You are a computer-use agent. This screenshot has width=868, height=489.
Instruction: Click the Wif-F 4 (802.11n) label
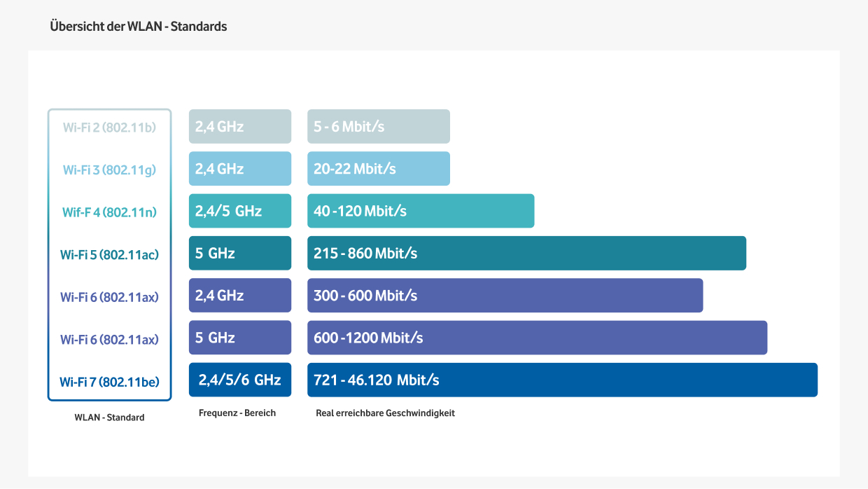pyautogui.click(x=109, y=212)
